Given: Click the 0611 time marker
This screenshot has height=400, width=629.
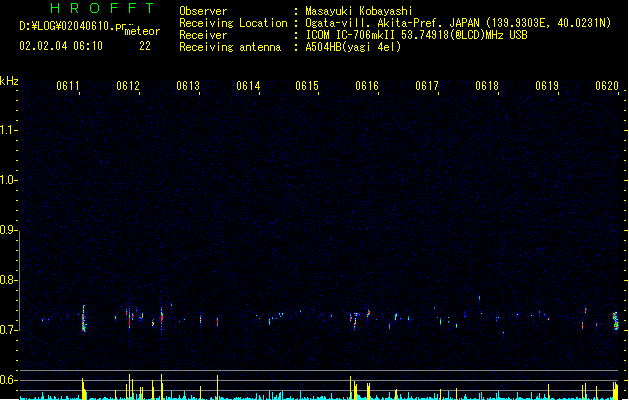Looking at the screenshot, I should pos(68,85).
